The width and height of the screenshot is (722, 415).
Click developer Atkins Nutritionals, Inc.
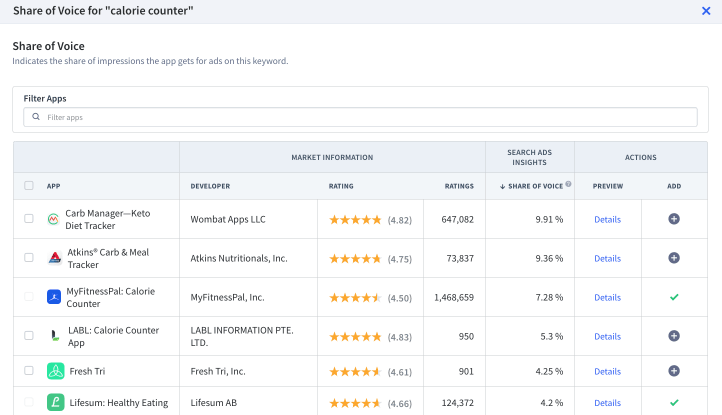coord(239,258)
